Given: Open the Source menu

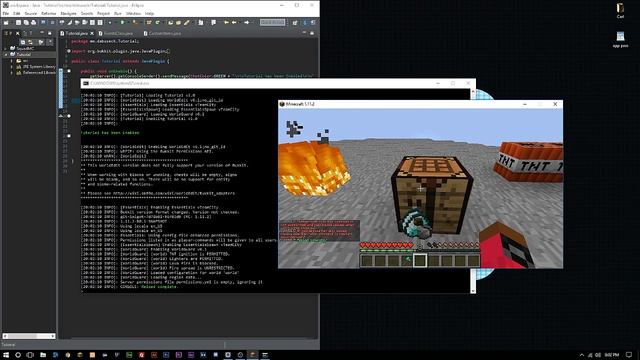Looking at the screenshot, I should point(31,13).
